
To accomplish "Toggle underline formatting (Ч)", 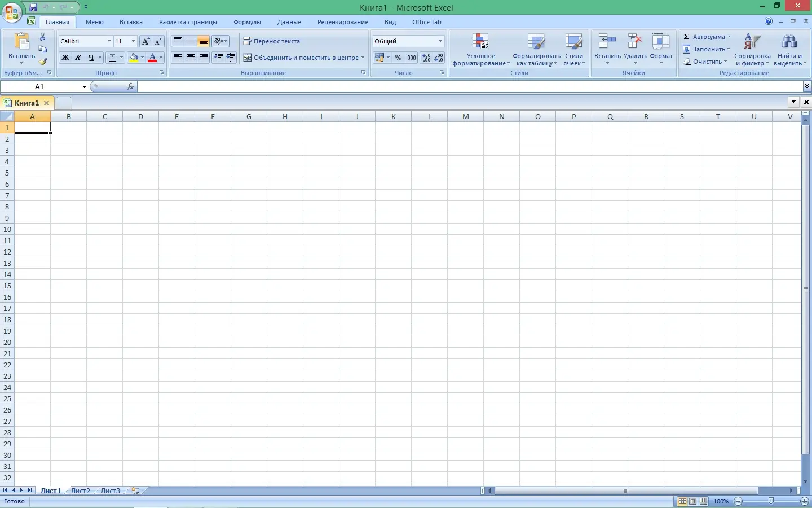I will [x=91, y=58].
